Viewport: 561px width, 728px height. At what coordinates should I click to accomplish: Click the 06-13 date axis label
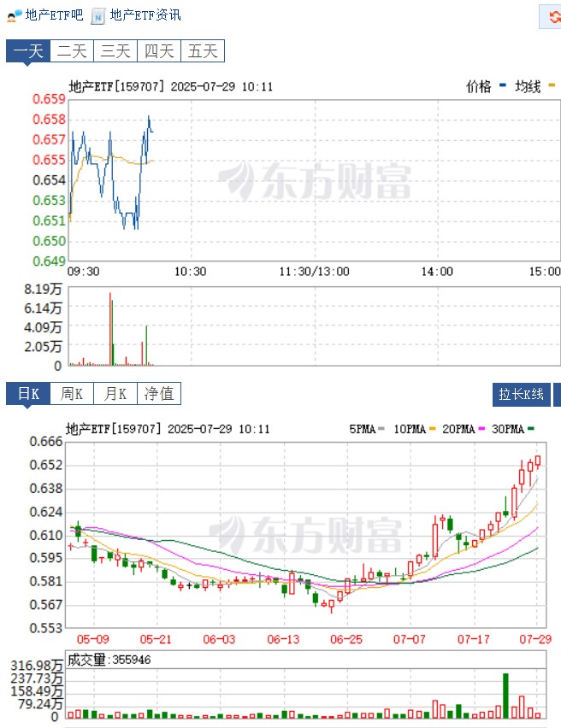pyautogui.click(x=283, y=639)
